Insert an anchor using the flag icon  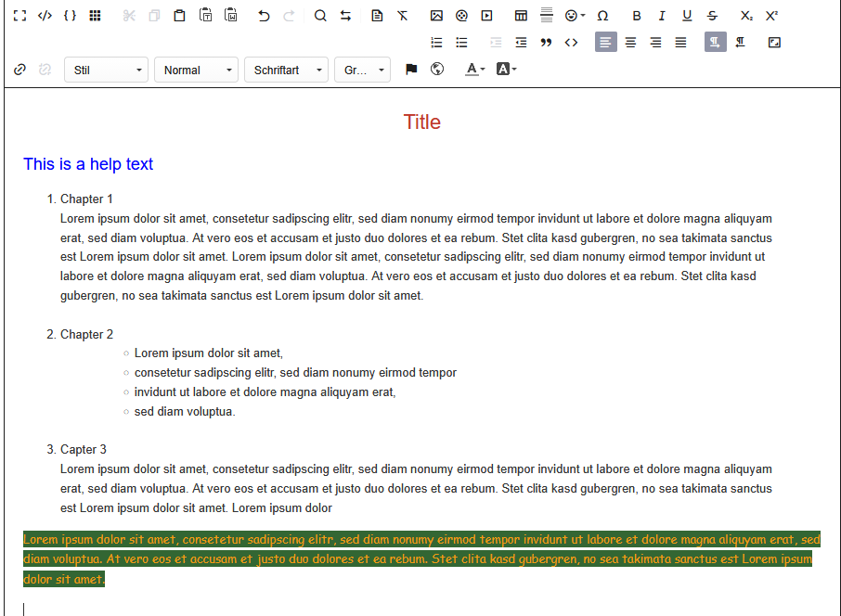411,70
